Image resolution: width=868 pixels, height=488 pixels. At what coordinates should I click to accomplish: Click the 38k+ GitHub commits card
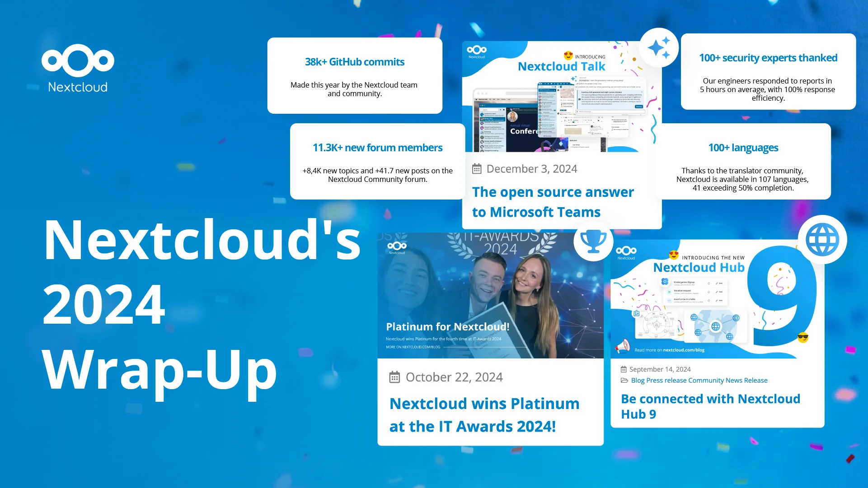355,76
